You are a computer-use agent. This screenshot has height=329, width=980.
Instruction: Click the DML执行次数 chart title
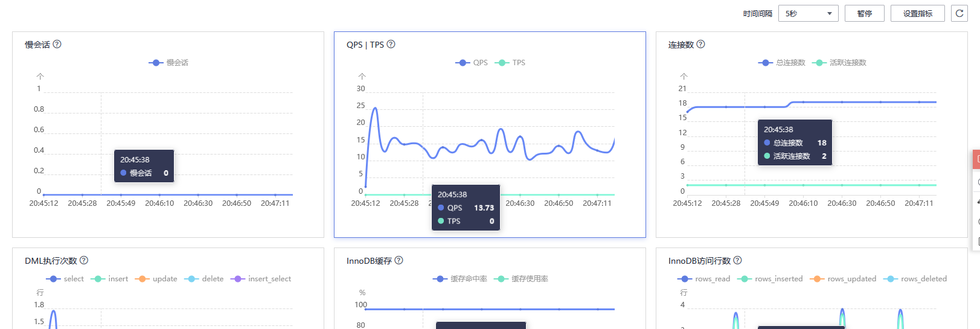tap(51, 261)
